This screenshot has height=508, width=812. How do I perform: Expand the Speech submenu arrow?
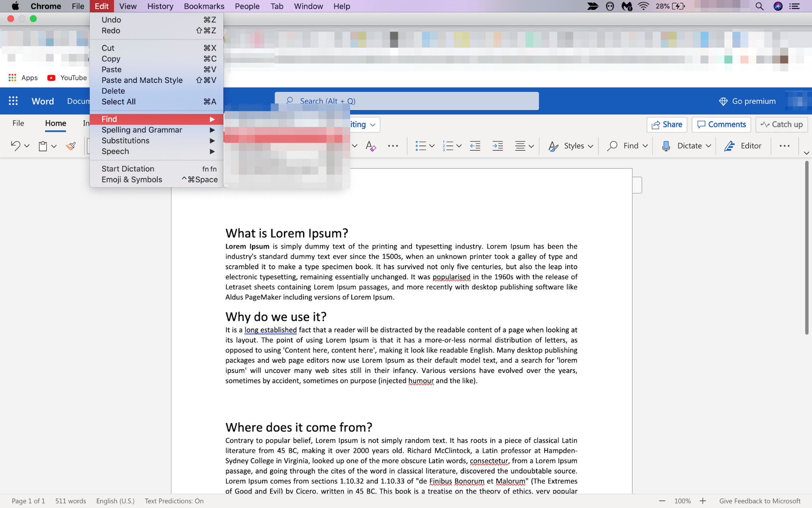click(x=212, y=151)
